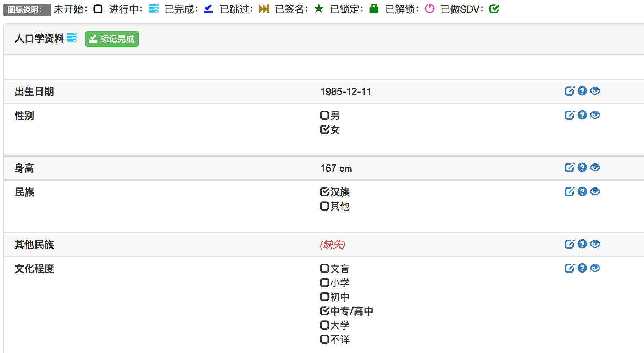The height and width of the screenshot is (353, 644).
Task: Click the 1985-12-11 birth date value
Action: pyautogui.click(x=345, y=92)
